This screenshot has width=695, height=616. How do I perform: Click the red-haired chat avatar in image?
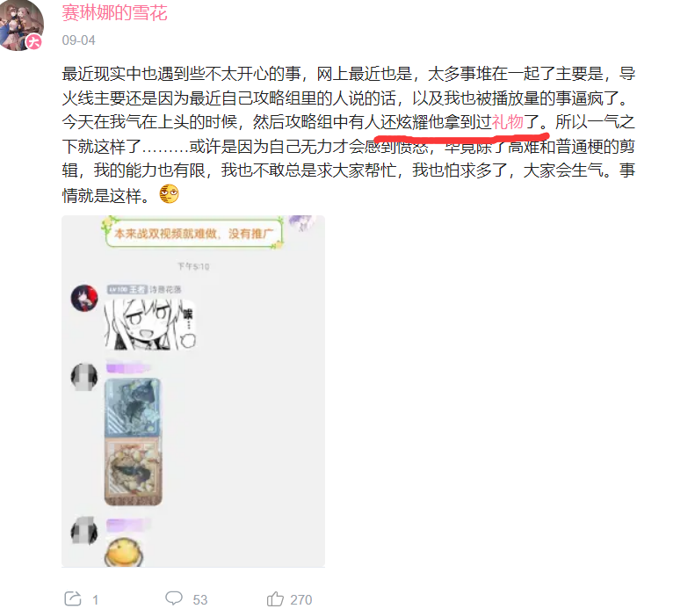[x=84, y=298]
